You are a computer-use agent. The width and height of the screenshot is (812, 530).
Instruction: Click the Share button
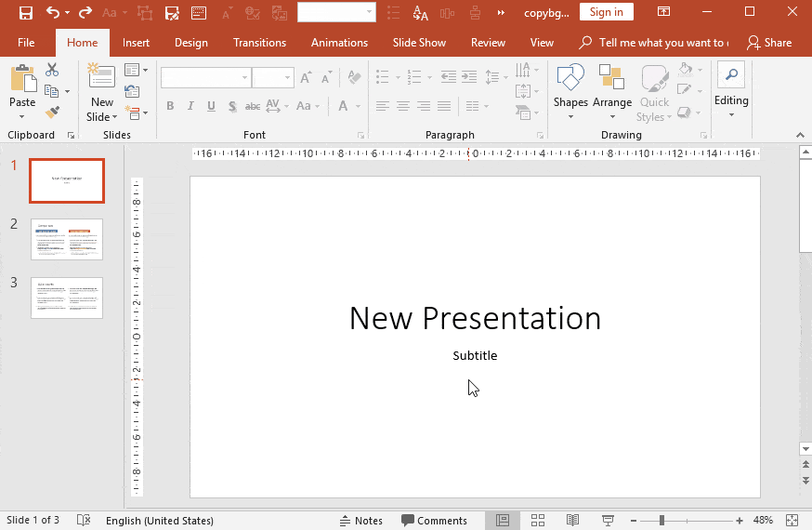(769, 43)
